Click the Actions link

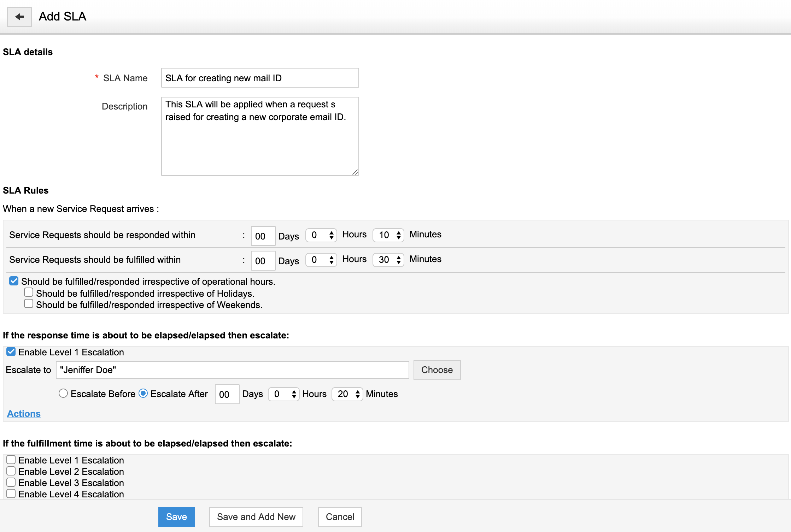pyautogui.click(x=24, y=414)
